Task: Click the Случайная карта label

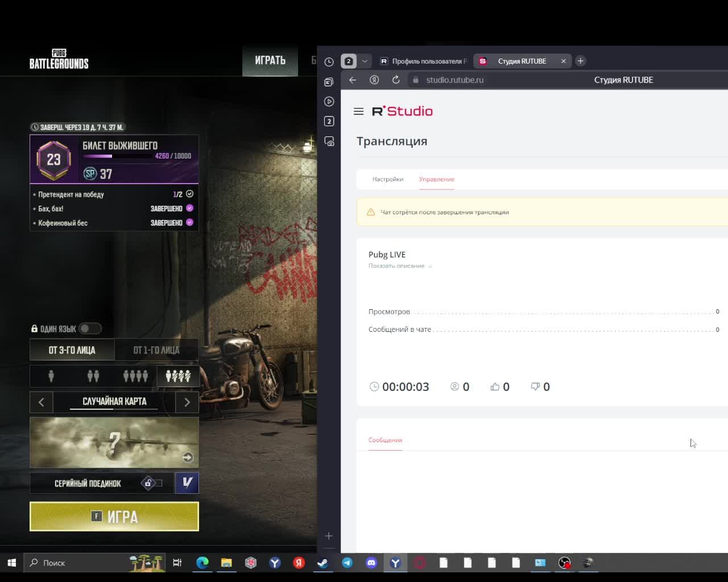Action: tap(114, 402)
